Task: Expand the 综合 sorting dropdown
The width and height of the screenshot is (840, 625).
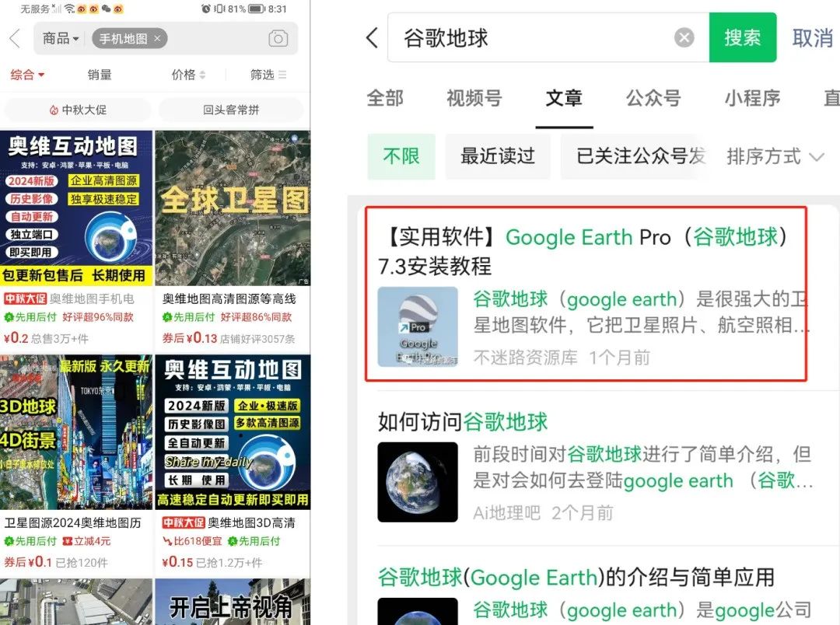Action: point(27,75)
